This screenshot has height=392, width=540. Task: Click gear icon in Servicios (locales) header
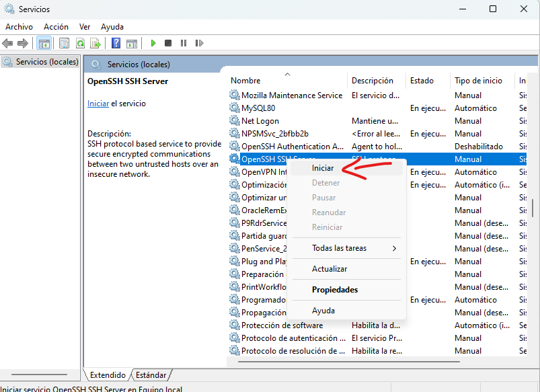pyautogui.click(x=96, y=65)
